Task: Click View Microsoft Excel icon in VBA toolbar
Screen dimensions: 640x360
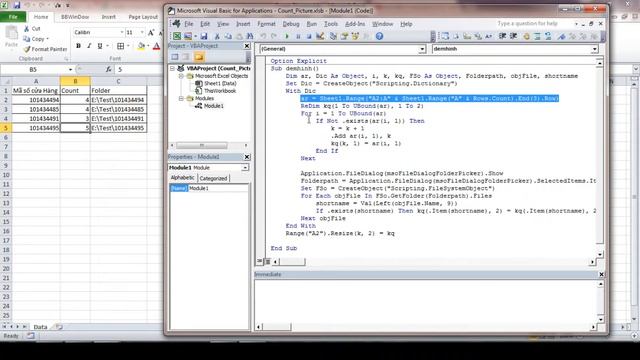Action: point(177,36)
